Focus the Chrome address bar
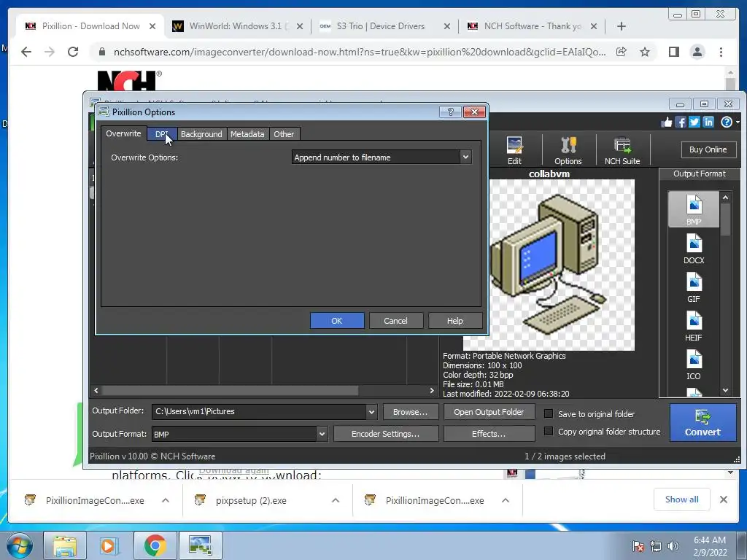747x560 pixels. click(x=360, y=52)
